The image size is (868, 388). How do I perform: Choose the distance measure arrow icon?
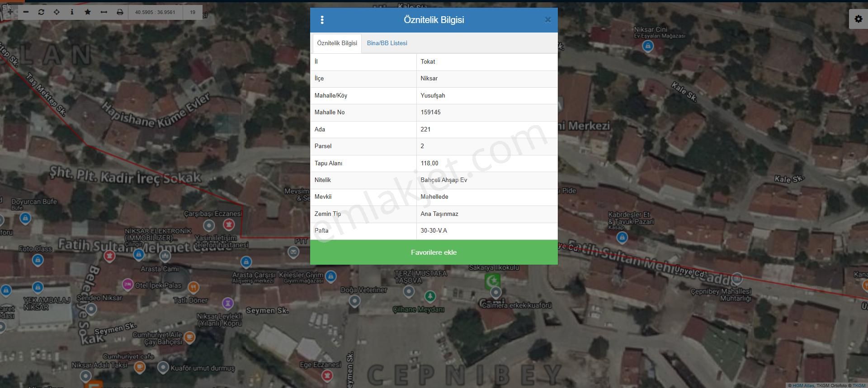pyautogui.click(x=104, y=12)
